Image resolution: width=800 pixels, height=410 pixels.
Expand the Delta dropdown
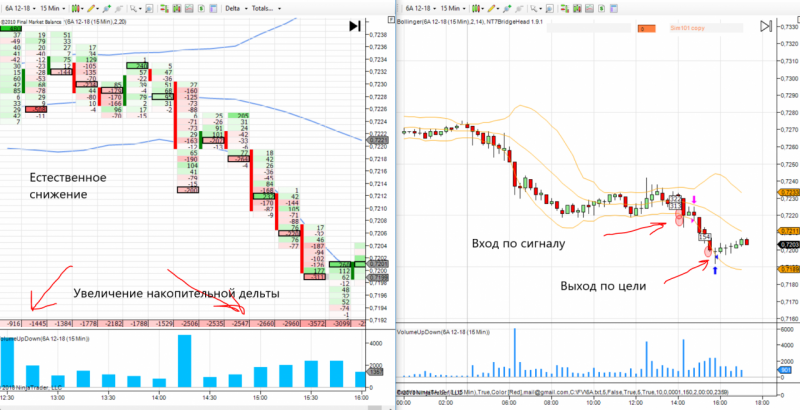[x=237, y=9]
